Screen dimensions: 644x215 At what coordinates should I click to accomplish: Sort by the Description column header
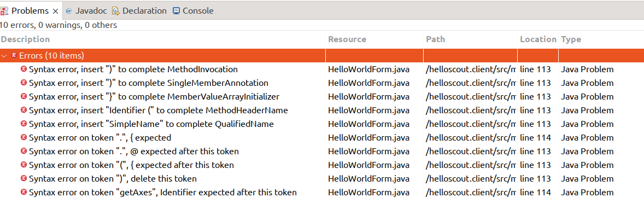(26, 39)
